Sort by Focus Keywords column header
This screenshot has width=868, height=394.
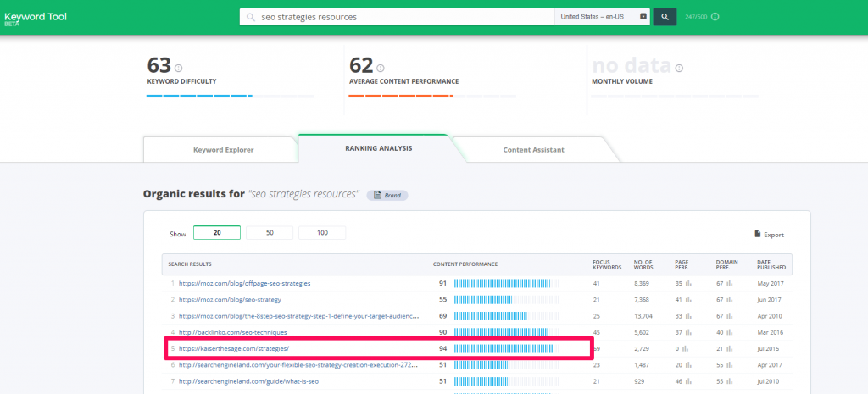tap(607, 264)
